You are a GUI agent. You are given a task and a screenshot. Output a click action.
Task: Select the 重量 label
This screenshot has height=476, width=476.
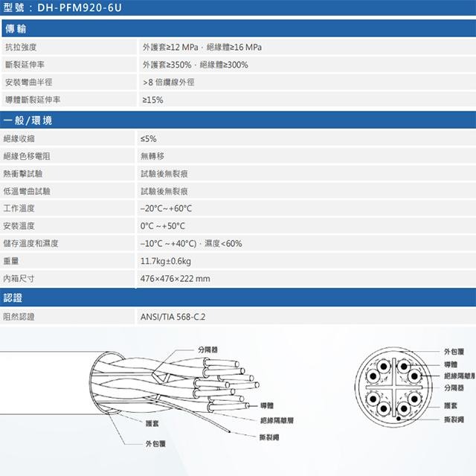(x=11, y=261)
